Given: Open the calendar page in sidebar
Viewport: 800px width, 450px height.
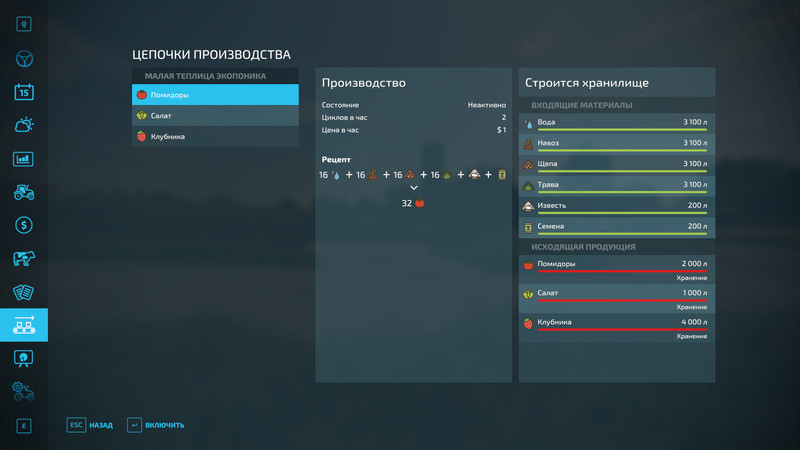Looking at the screenshot, I should pos(24,92).
